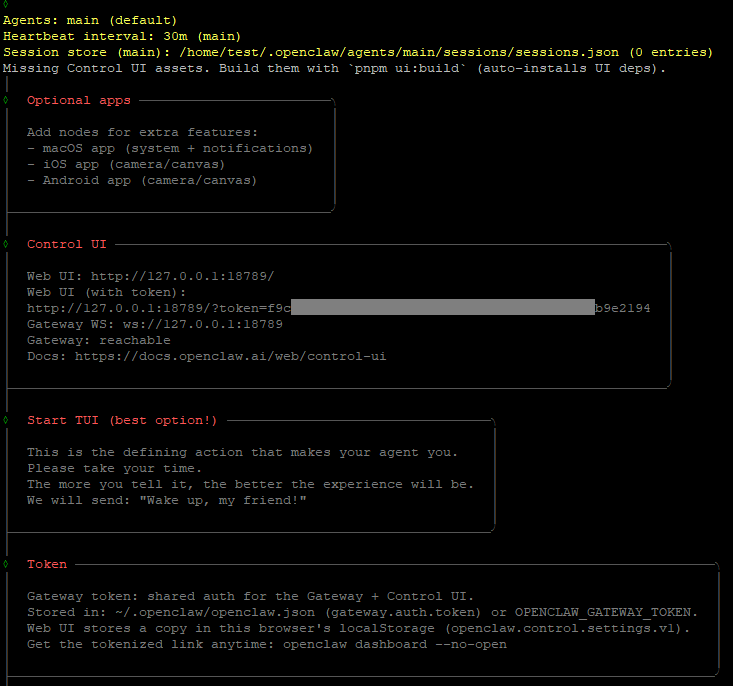Open the Web UI link http://127.0.0.1:18789/
733x686 pixels.
click(182, 276)
